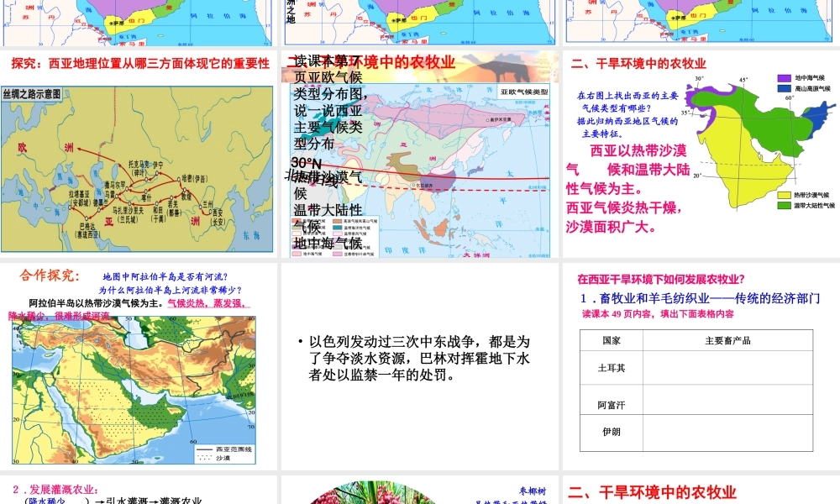Open the 合作探究 Arabian Peninsula slide
840x504 pixels.
(139, 366)
